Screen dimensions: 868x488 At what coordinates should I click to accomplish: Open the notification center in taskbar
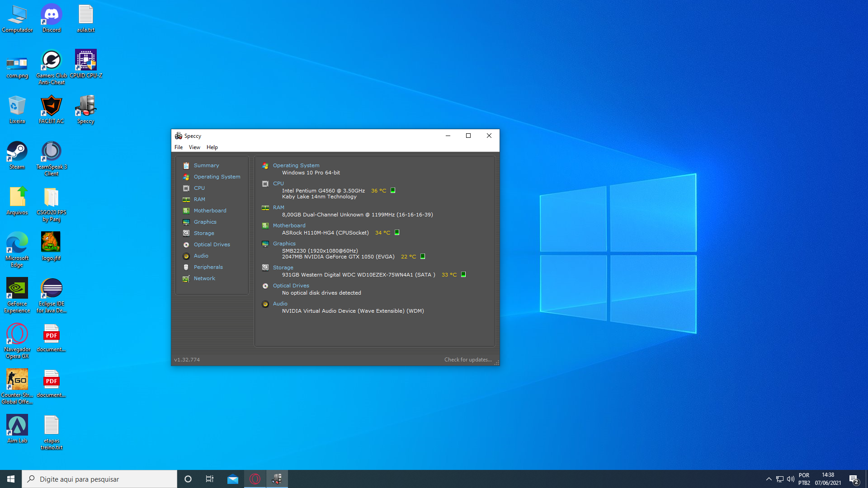pyautogui.click(x=854, y=479)
